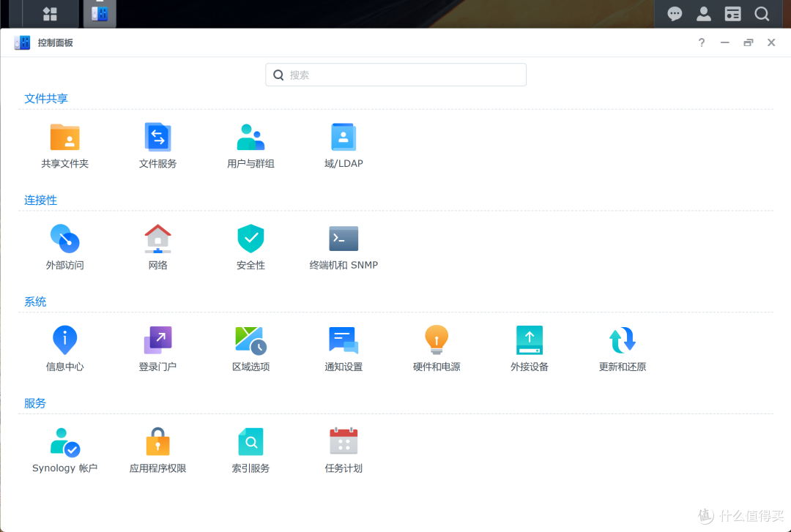
Task: Click the 控制面板 window title text
Action: pos(55,43)
